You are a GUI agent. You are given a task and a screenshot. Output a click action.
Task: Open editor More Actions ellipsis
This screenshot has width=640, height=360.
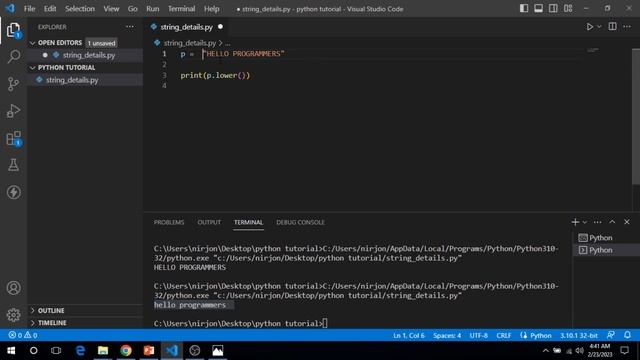tap(627, 27)
